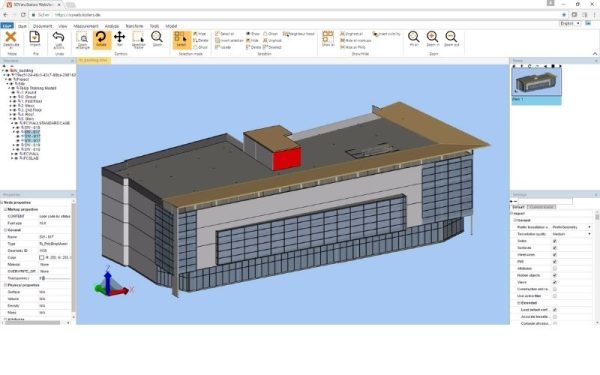Click the Isolate selection icon
The height and width of the screenshot is (375, 600).
(218, 47)
